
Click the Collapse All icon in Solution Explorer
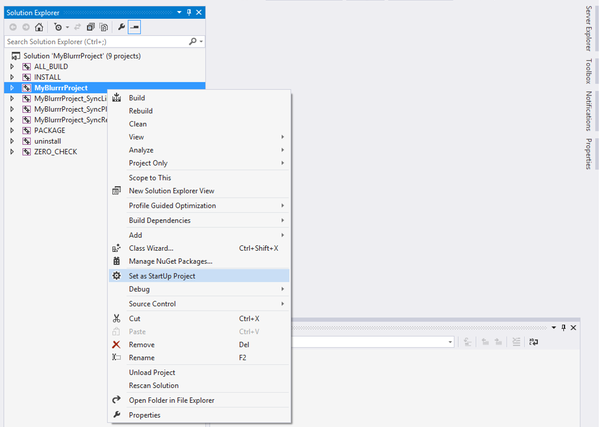click(x=89, y=27)
